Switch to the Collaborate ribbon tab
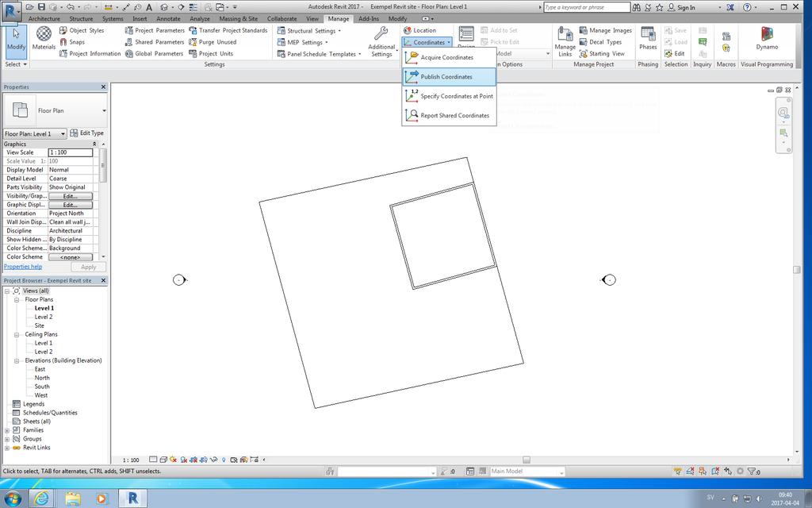The height and width of the screenshot is (508, 812). [x=282, y=19]
